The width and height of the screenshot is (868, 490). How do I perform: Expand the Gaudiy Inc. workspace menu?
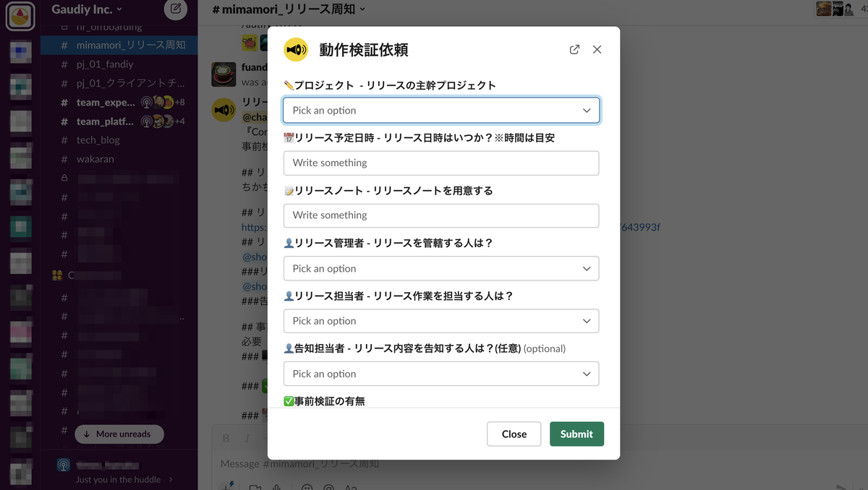point(87,9)
